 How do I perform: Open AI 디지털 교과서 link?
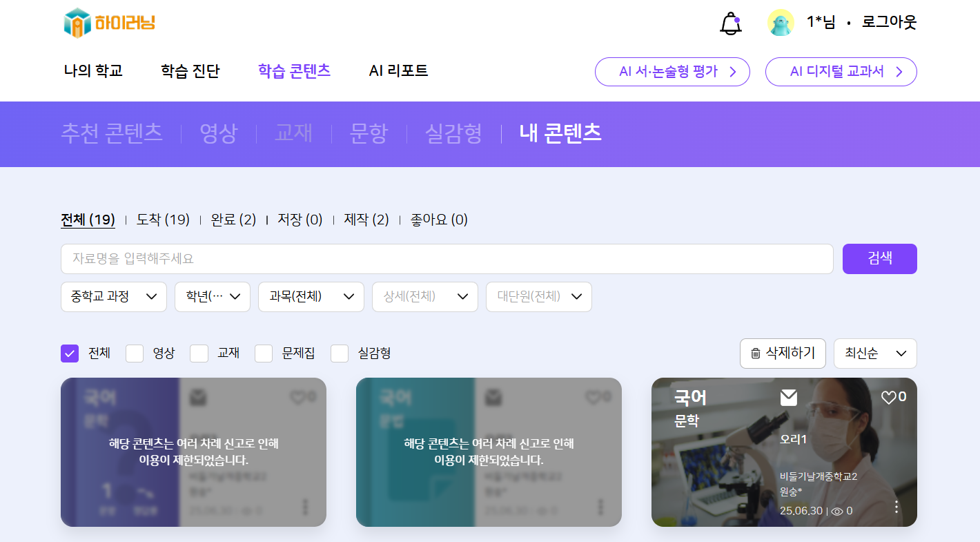pyautogui.click(x=841, y=72)
